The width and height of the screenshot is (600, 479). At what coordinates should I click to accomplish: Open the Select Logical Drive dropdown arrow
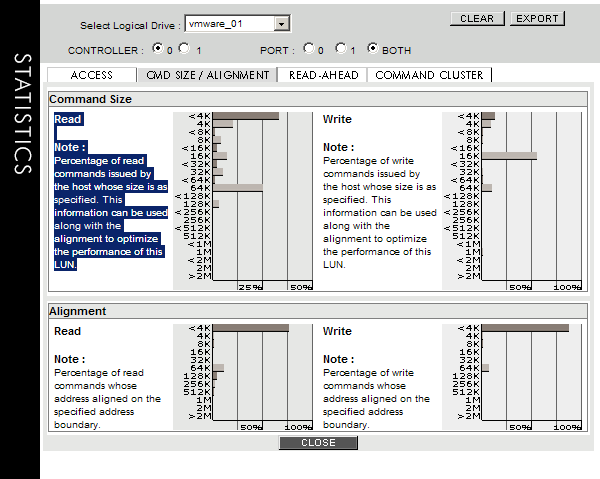coord(281,22)
